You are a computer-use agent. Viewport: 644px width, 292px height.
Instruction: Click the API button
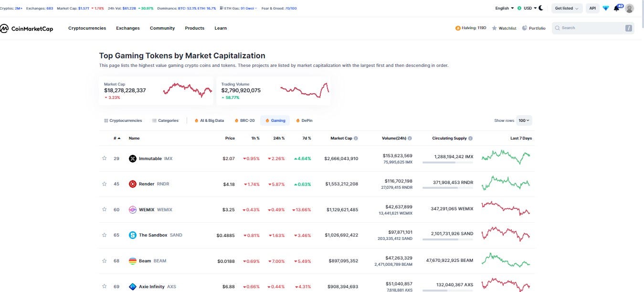592,8
